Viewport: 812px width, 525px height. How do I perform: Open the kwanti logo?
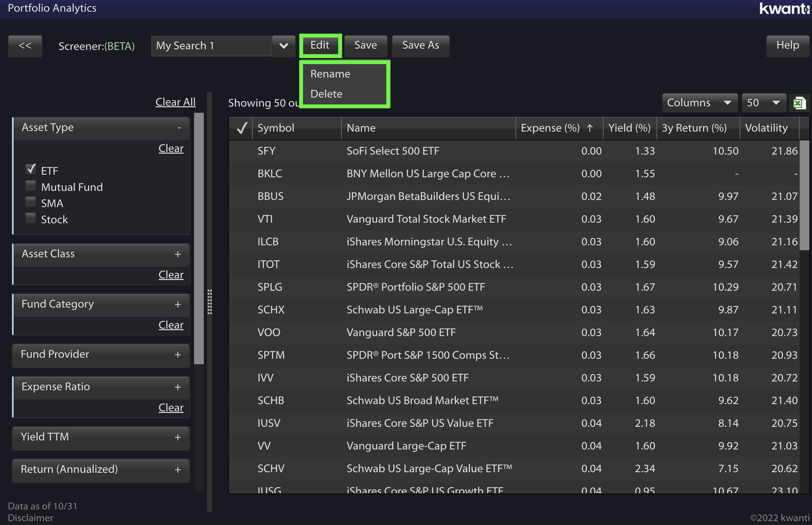(x=785, y=8)
